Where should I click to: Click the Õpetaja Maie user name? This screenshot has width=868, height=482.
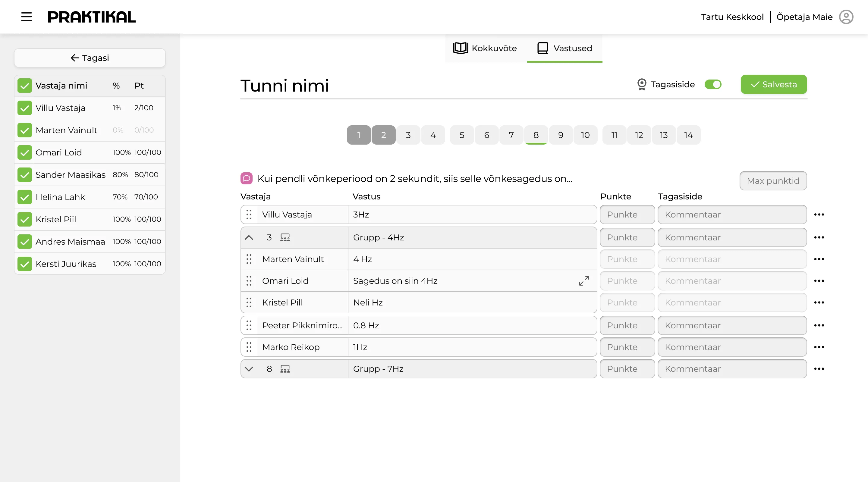pos(804,17)
